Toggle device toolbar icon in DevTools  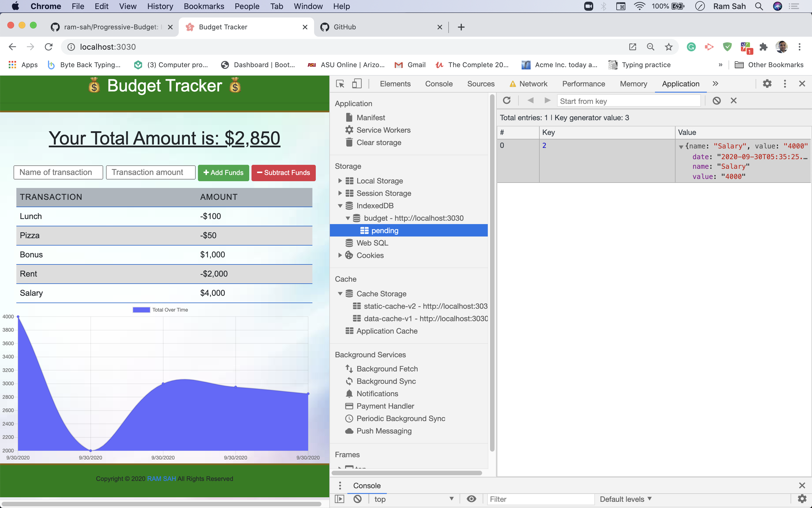[357, 84]
